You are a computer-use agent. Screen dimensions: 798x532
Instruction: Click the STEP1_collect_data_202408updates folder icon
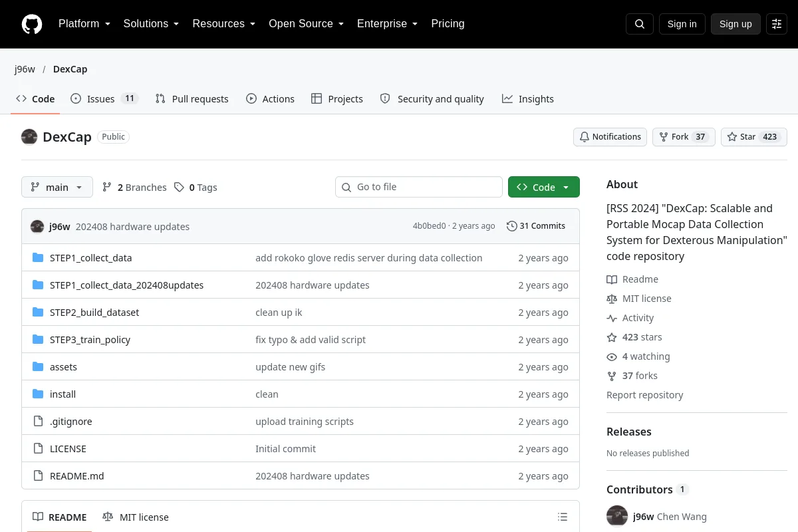pyautogui.click(x=38, y=285)
